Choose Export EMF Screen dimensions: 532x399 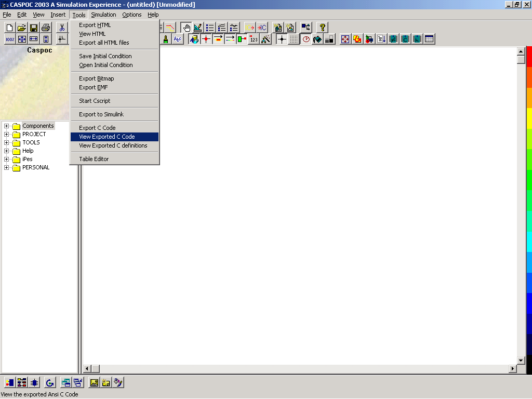click(115, 87)
